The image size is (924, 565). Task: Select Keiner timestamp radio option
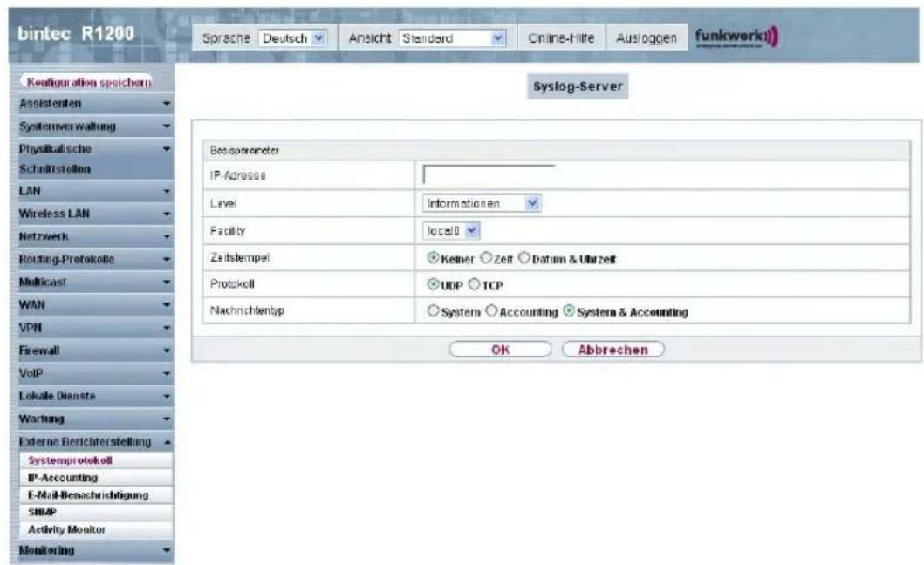(x=433, y=258)
